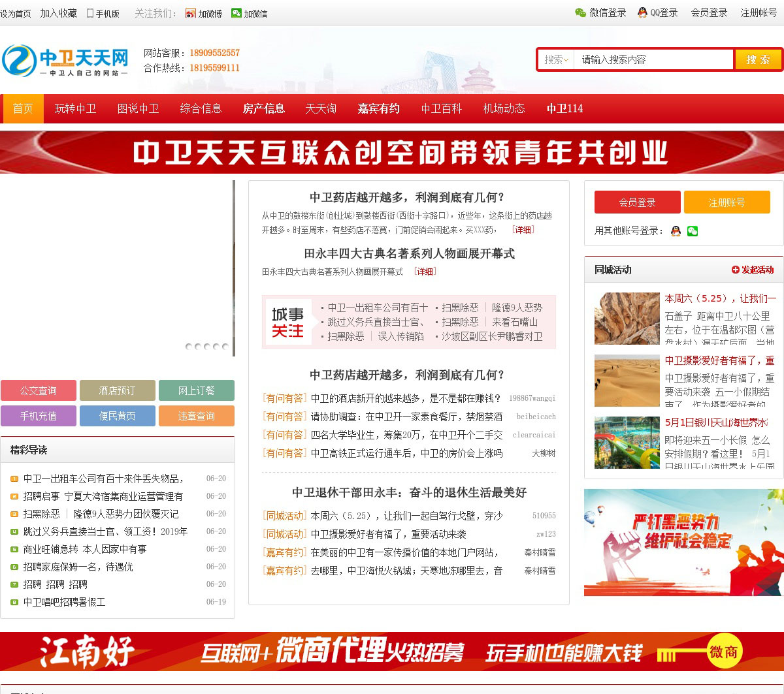Click the plus icon beside 发起活动
This screenshot has height=694, width=784.
pyautogui.click(x=736, y=270)
